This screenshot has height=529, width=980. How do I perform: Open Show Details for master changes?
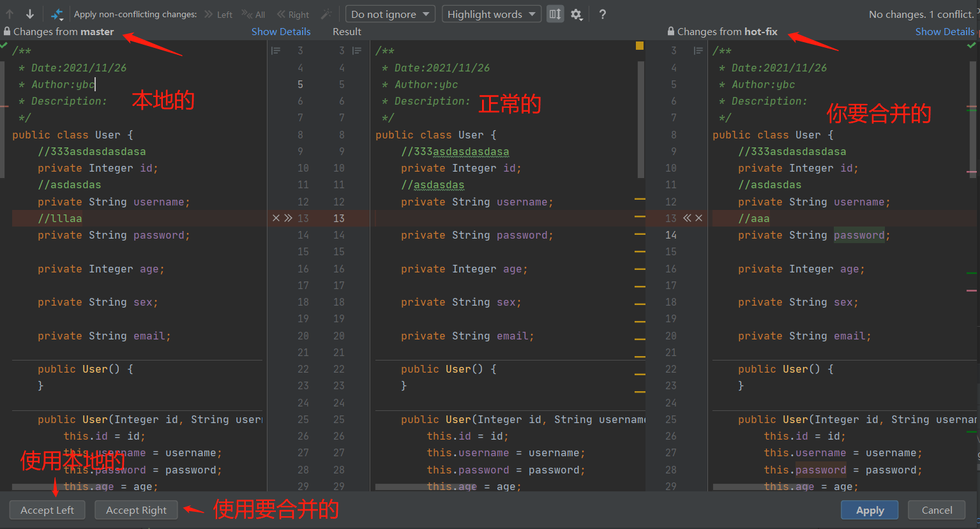tap(281, 31)
